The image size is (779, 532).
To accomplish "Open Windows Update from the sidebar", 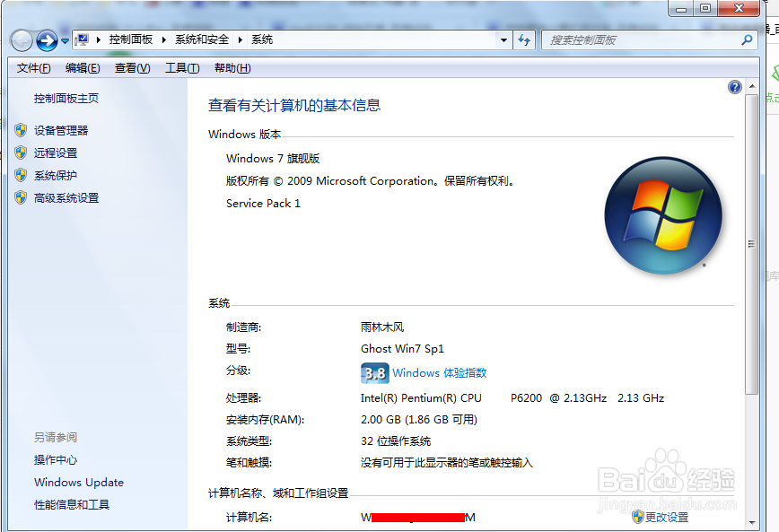I will click(x=78, y=483).
